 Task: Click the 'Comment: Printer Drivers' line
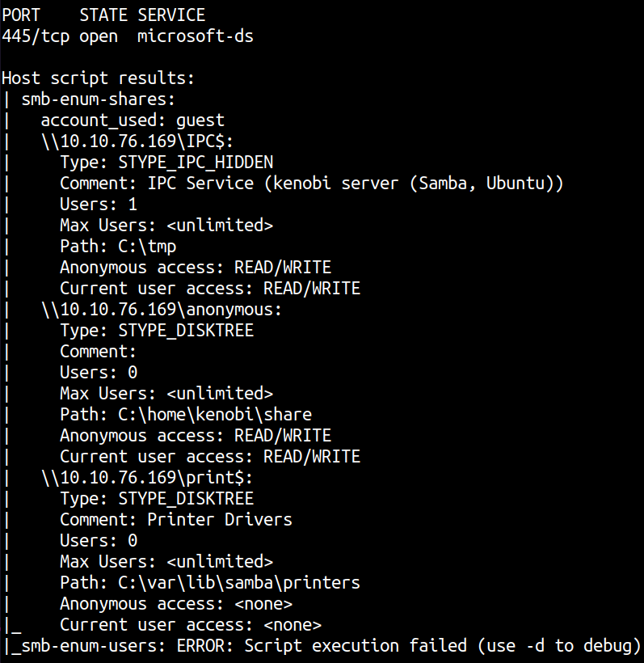tap(176, 519)
